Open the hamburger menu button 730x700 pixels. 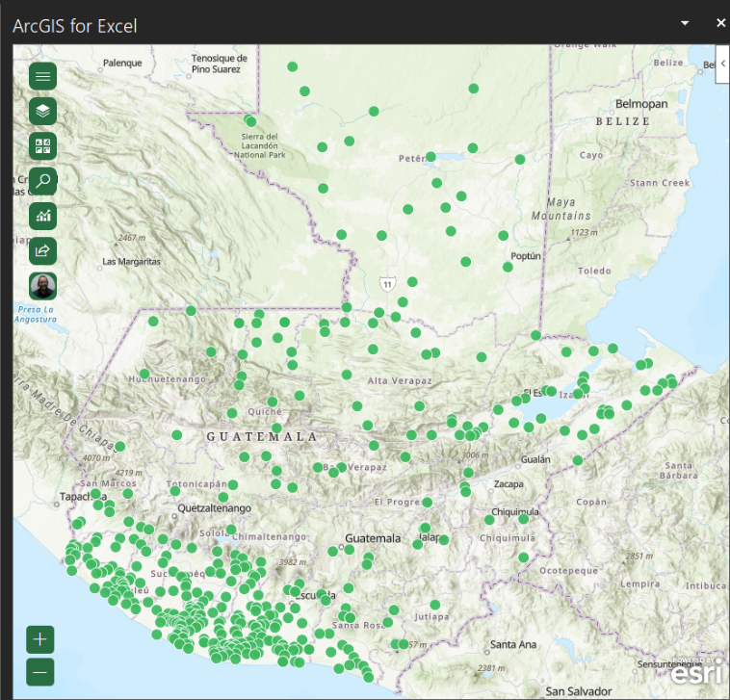tap(42, 76)
